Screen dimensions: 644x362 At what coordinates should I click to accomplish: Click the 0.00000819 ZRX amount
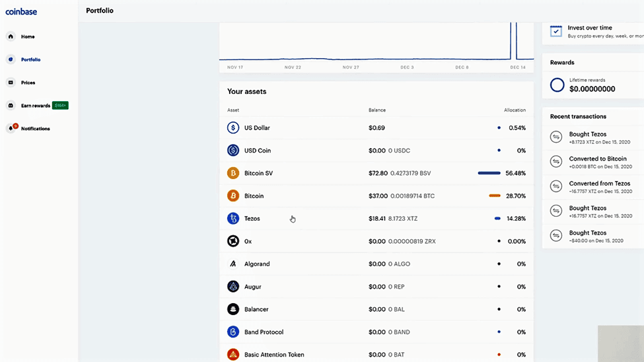pos(412,241)
